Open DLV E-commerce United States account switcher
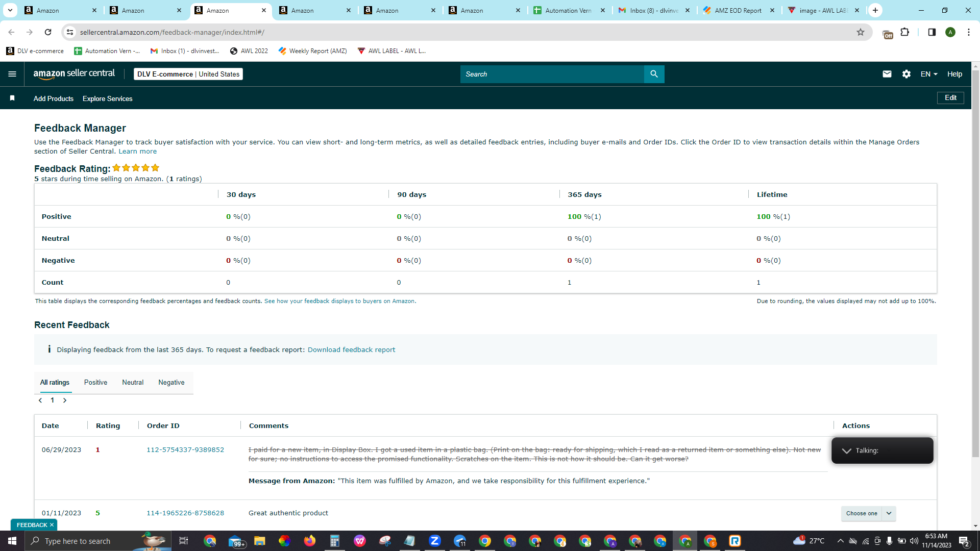 188,74
